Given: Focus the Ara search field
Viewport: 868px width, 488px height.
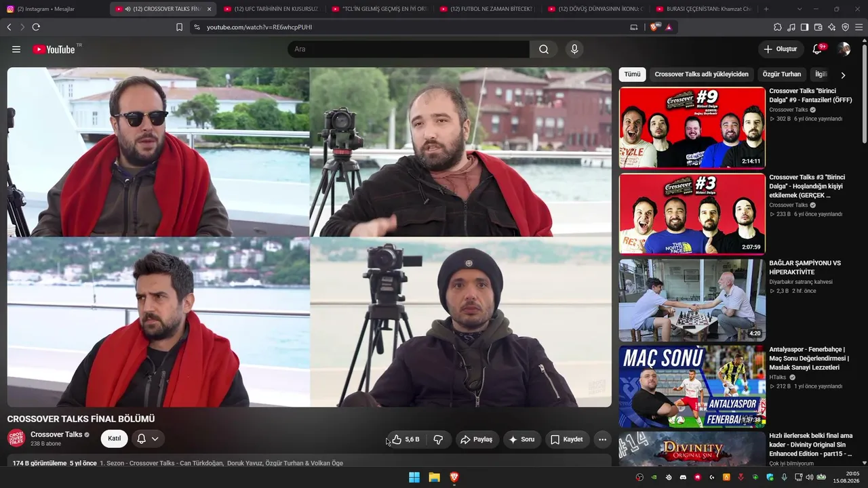Looking at the screenshot, I should click(x=408, y=49).
